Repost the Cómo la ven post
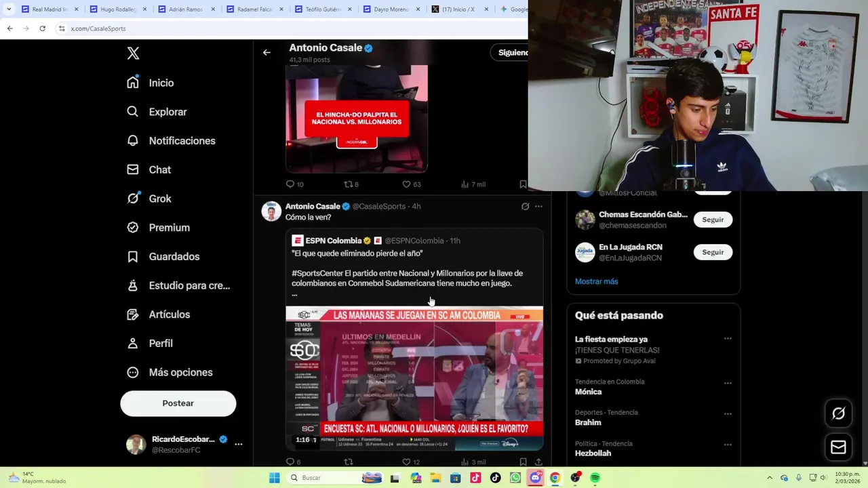The image size is (868, 488). tap(349, 462)
